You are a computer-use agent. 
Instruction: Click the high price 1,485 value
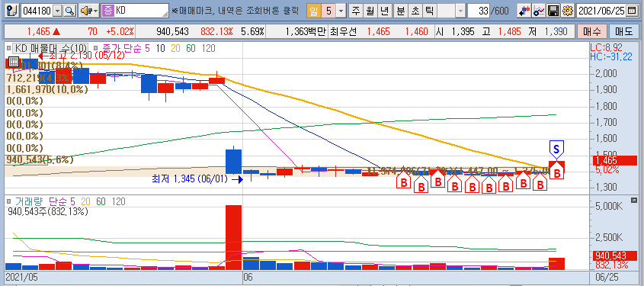(x=509, y=31)
